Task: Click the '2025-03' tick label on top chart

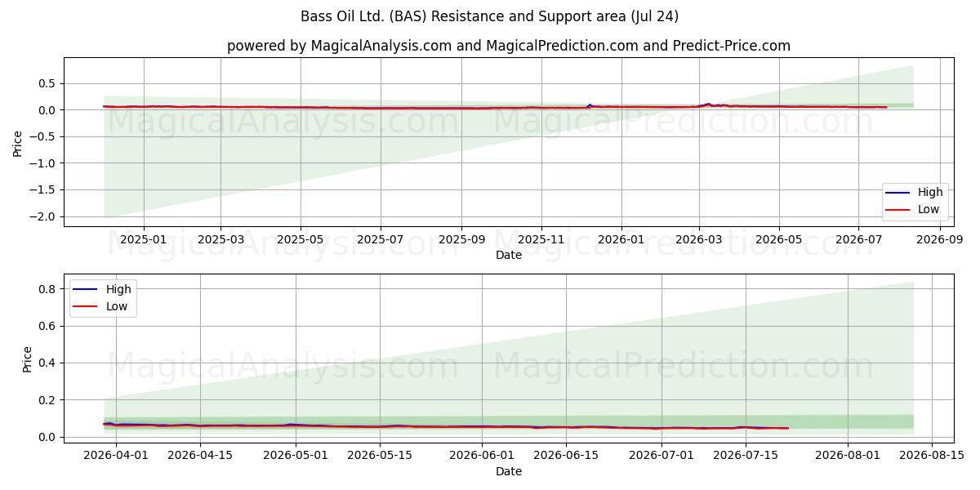Action: (221, 240)
